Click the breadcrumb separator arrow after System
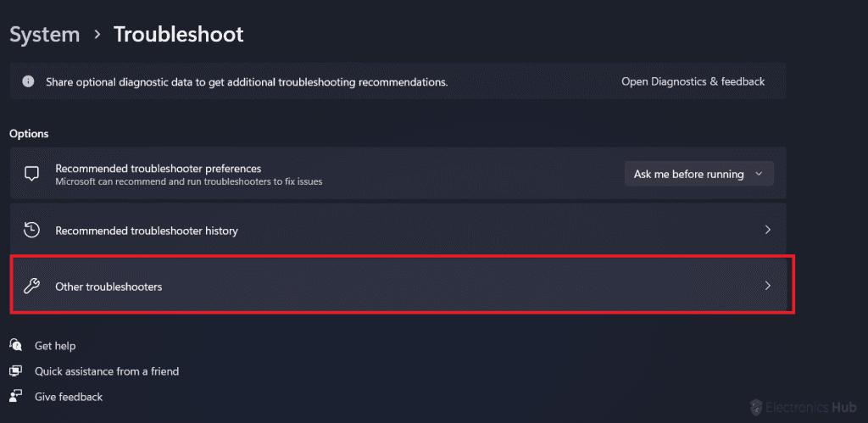This screenshot has width=868, height=423. pyautogui.click(x=97, y=35)
